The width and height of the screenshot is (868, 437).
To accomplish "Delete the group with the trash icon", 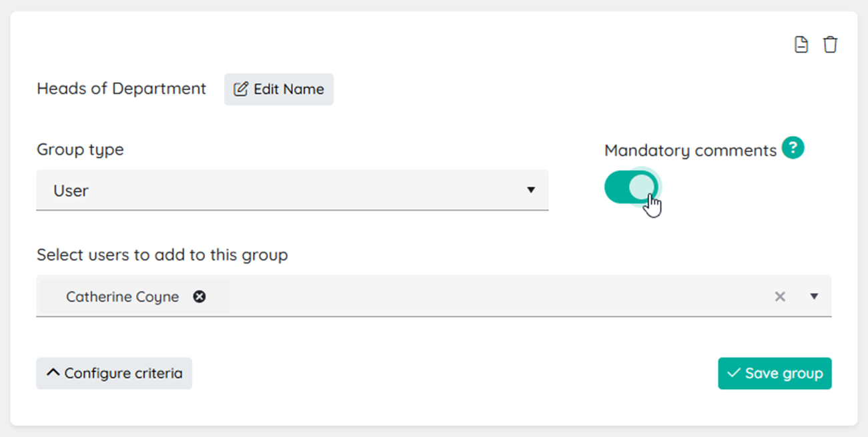I will [x=830, y=45].
